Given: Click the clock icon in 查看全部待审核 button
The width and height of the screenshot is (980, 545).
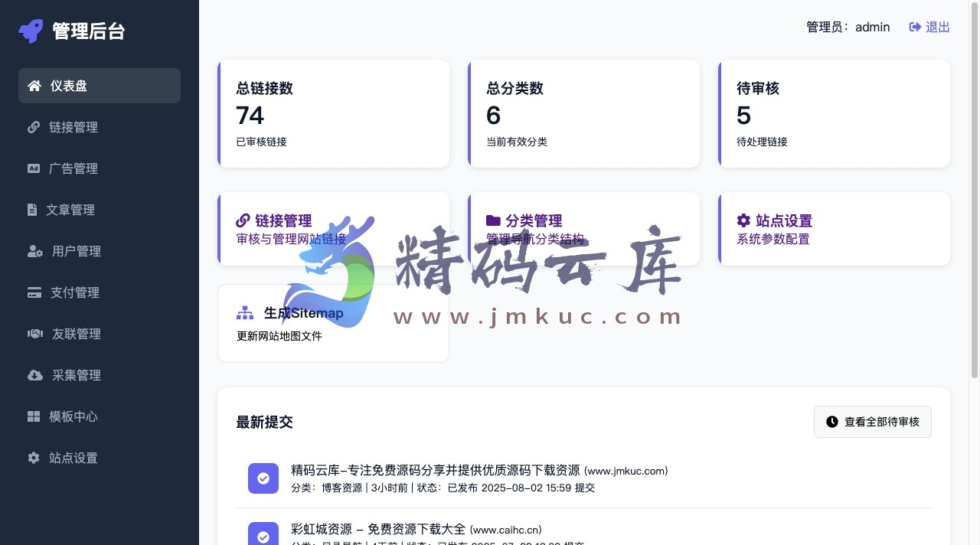Looking at the screenshot, I should click(832, 422).
